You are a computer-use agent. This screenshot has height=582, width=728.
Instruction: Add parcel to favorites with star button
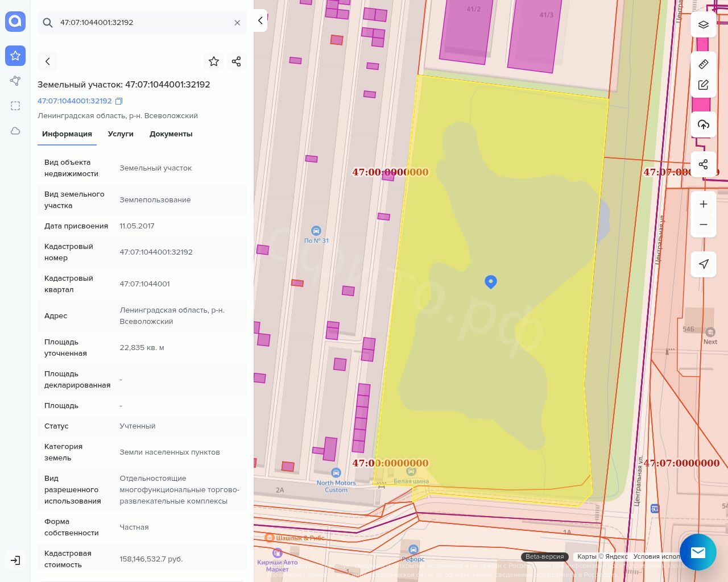[x=214, y=61]
